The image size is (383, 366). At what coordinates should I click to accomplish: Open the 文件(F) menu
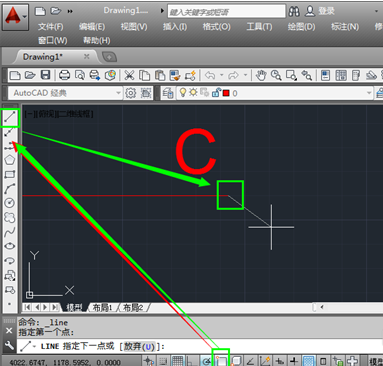tap(50, 27)
